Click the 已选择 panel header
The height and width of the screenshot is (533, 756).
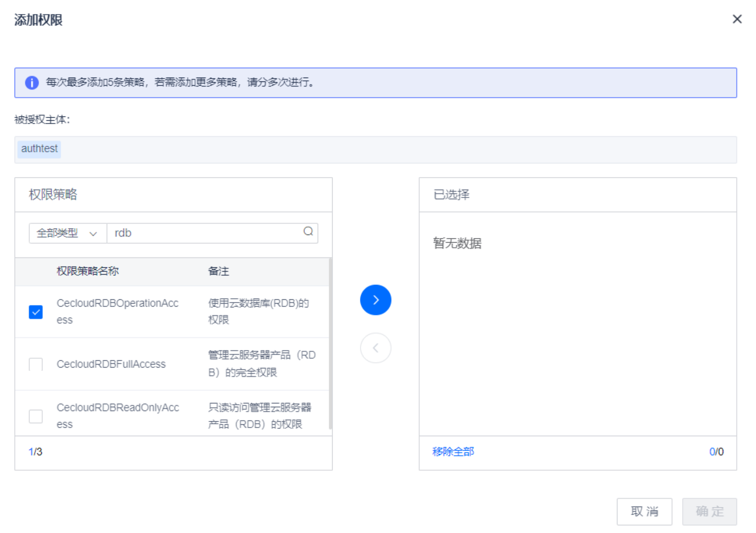coord(452,195)
